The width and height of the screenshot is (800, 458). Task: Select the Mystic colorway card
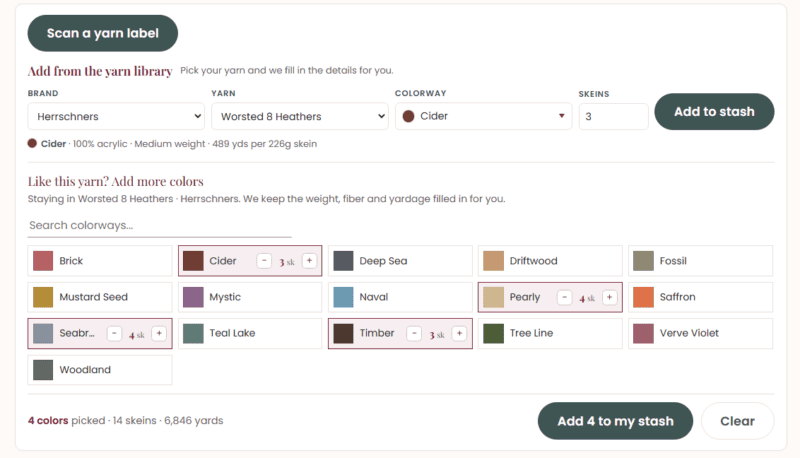click(x=250, y=297)
